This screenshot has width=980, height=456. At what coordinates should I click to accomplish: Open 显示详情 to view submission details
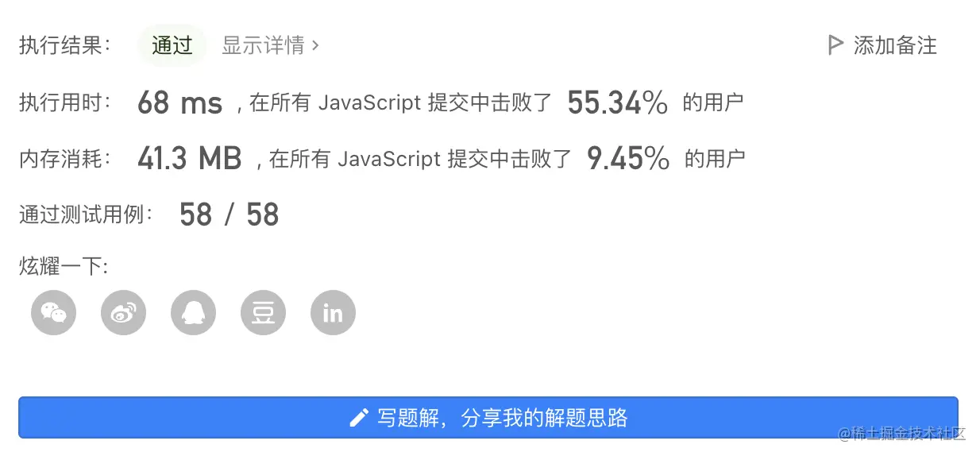click(270, 45)
